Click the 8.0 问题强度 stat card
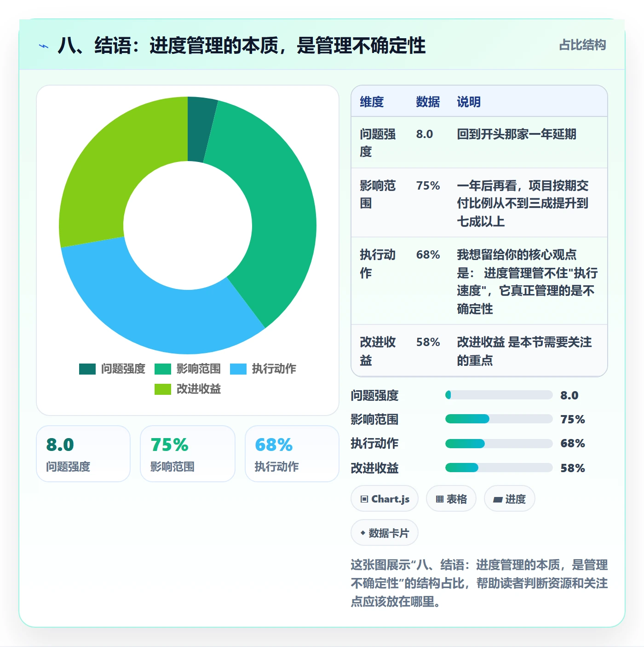Image resolution: width=644 pixels, height=647 pixels. tap(83, 454)
